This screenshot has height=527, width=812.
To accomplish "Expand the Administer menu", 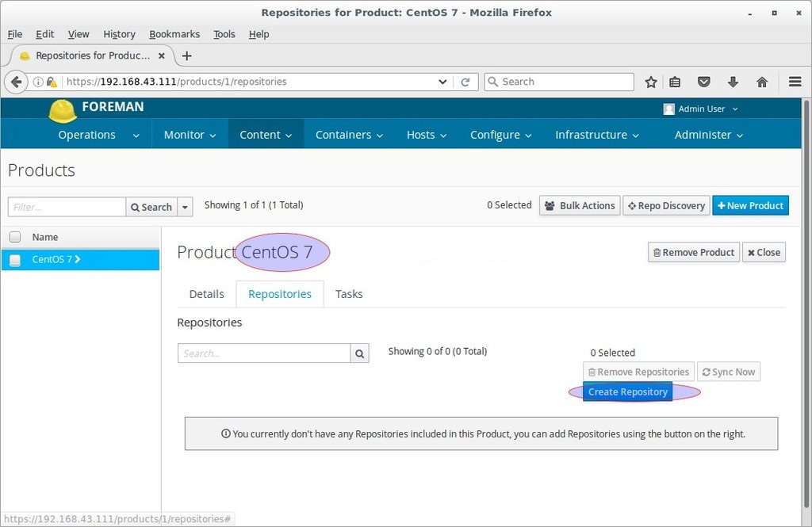I will [x=708, y=135].
